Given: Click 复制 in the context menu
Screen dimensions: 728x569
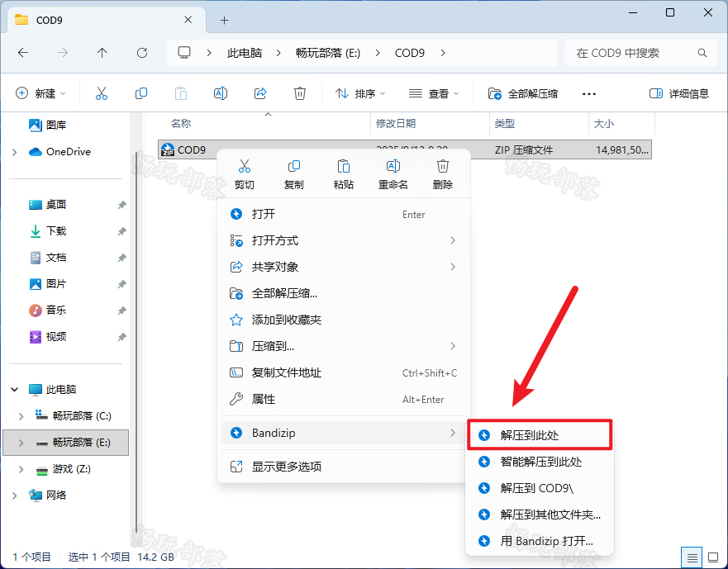Looking at the screenshot, I should click(x=294, y=174).
